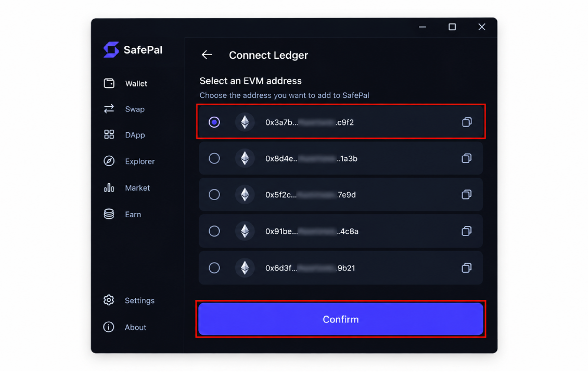588x375 pixels.
Task: Click the 0x91be...4c8a address text
Action: (312, 231)
